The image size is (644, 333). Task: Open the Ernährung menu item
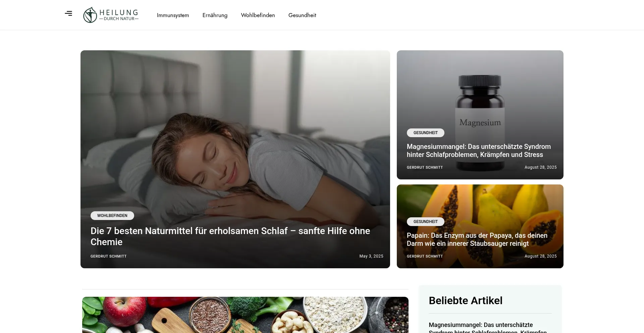pos(215,15)
